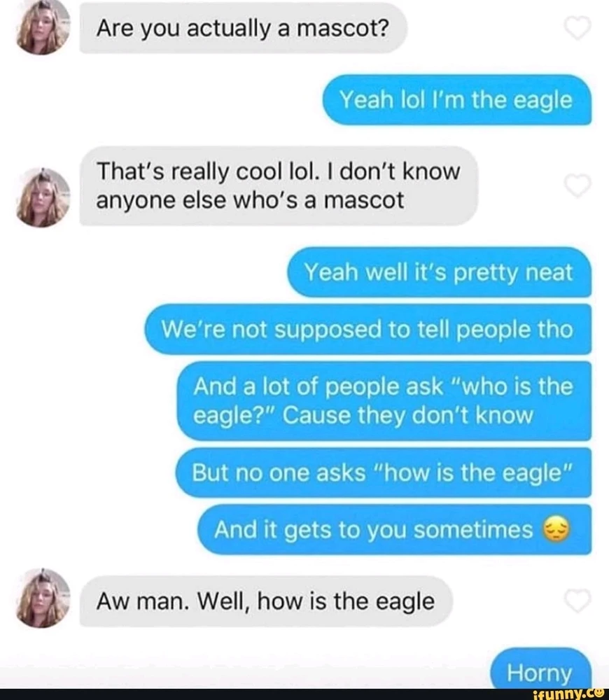Screen dimensions: 609x700
Task: Heart the "Aw man. Well, how is the eagle" message
Action: coord(577,601)
